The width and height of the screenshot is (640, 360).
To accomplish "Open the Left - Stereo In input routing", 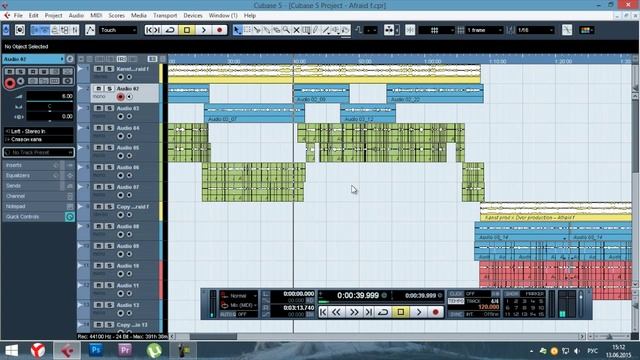I will pyautogui.click(x=39, y=131).
